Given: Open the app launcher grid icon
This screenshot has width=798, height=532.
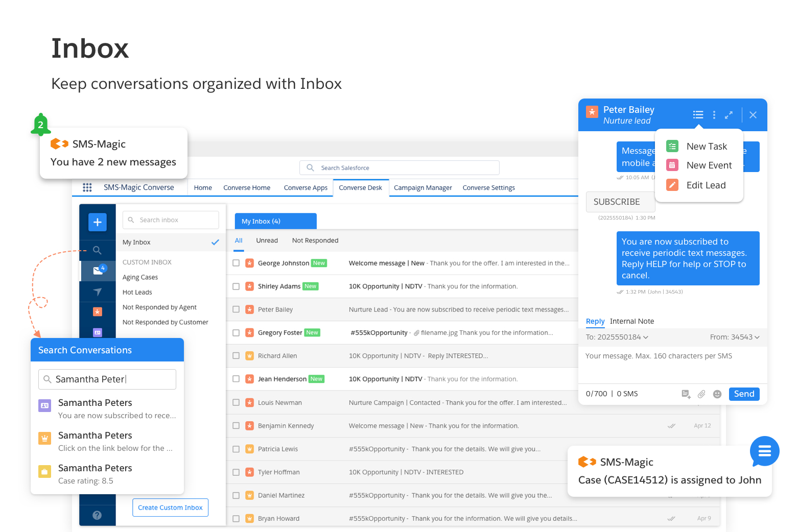Looking at the screenshot, I should point(87,187).
